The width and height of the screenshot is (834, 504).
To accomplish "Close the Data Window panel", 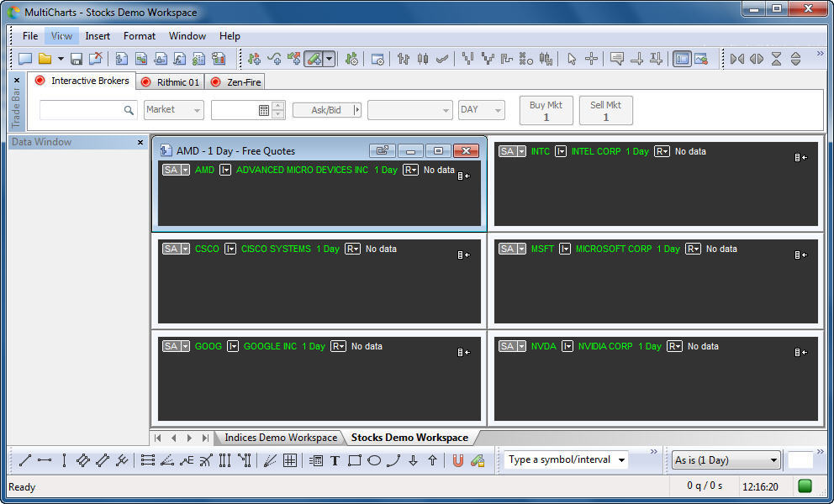I will [x=140, y=143].
